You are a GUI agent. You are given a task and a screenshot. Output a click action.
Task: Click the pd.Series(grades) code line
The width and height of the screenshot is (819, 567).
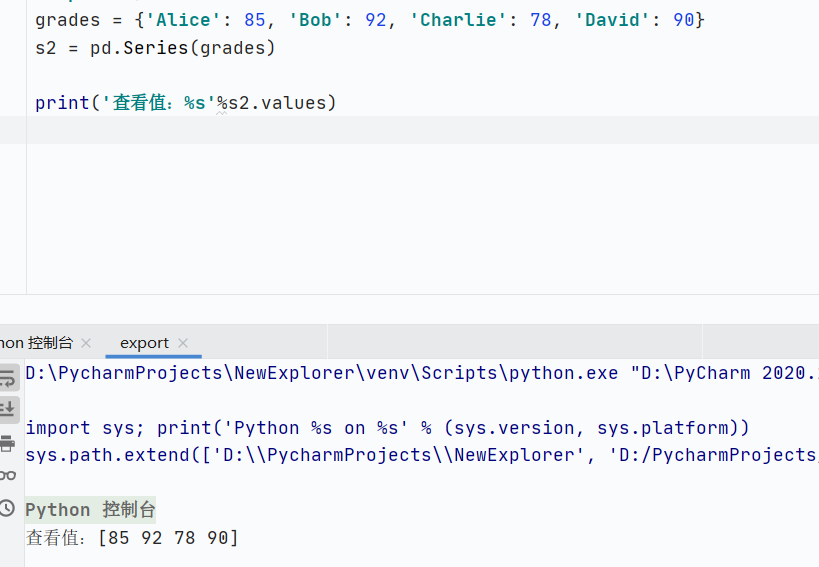(x=155, y=47)
